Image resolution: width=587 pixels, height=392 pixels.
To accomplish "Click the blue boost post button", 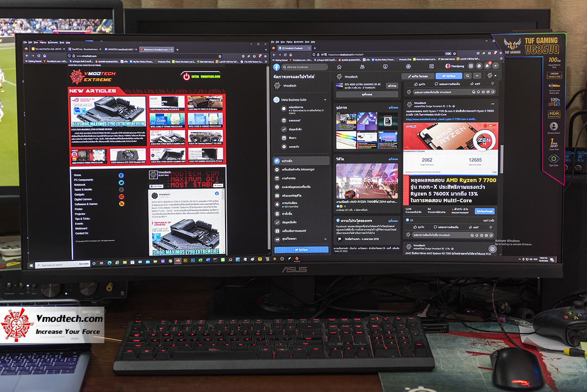I will click(484, 211).
